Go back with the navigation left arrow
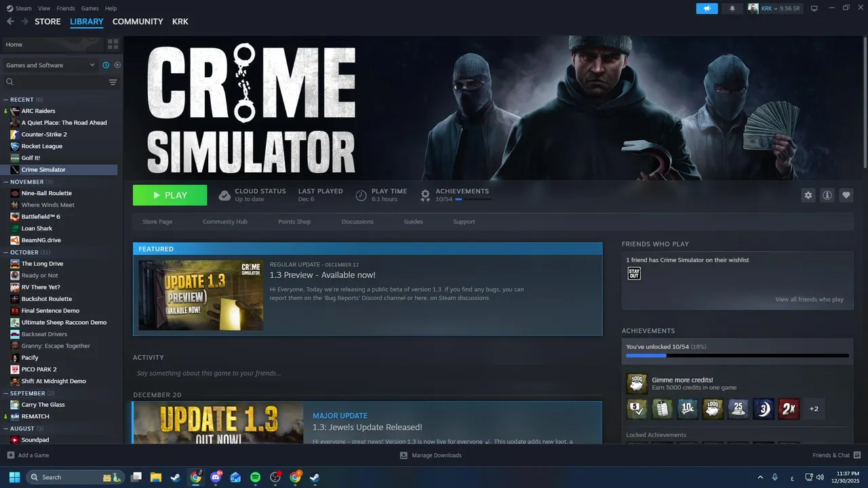Screen dimensions: 868x488 pyautogui.click(x=10, y=22)
